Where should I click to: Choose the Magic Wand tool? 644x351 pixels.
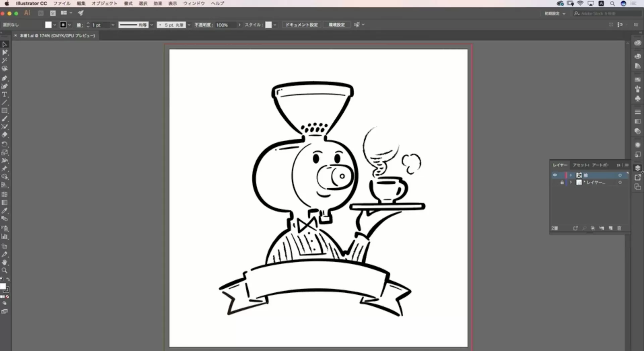pos(4,61)
